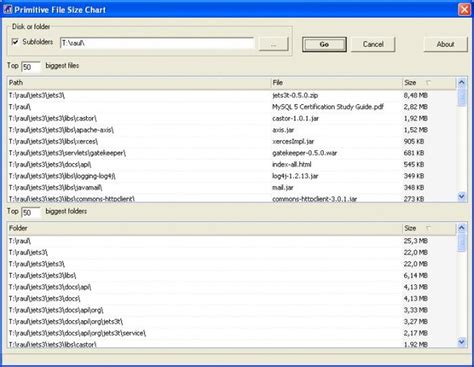Sort folders list by Size column header

coord(429,228)
